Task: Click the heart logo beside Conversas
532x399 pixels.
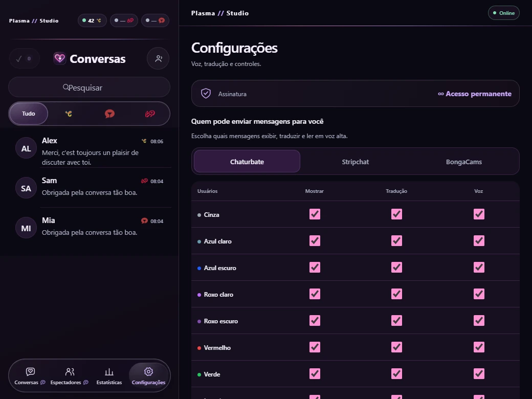Action: (x=60, y=58)
